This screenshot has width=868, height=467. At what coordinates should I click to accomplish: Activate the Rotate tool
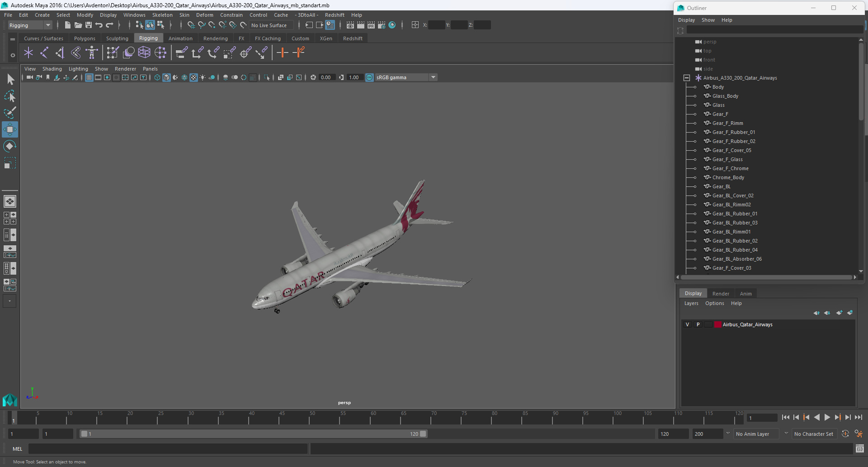tap(10, 146)
